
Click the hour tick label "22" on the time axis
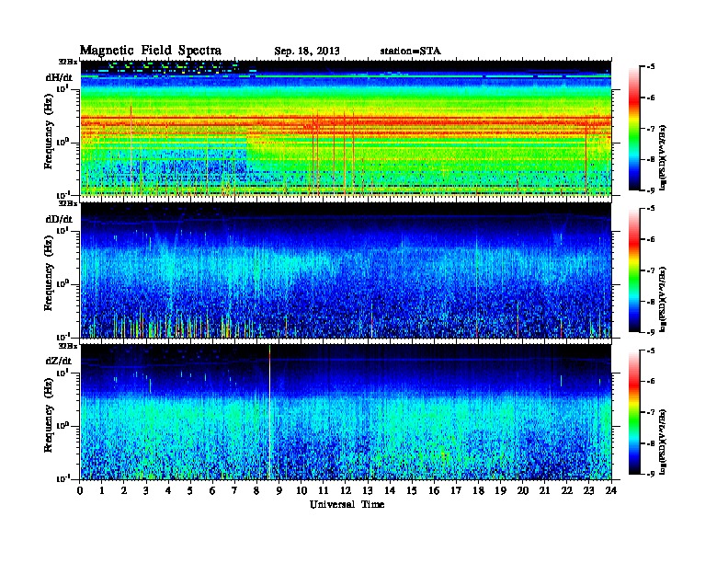pyautogui.click(x=567, y=490)
